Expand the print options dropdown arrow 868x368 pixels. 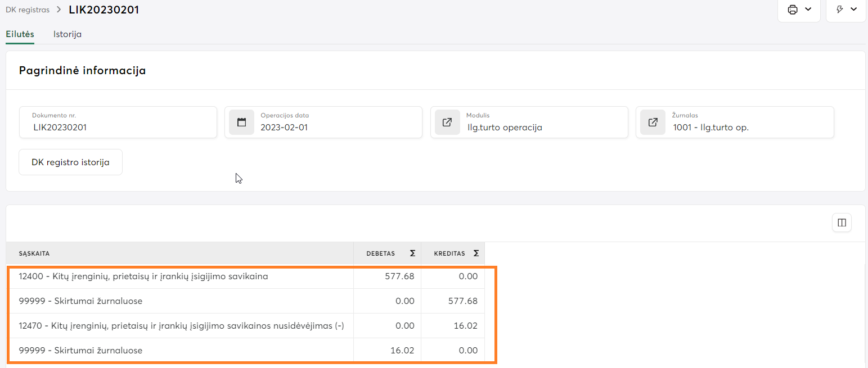(x=808, y=10)
